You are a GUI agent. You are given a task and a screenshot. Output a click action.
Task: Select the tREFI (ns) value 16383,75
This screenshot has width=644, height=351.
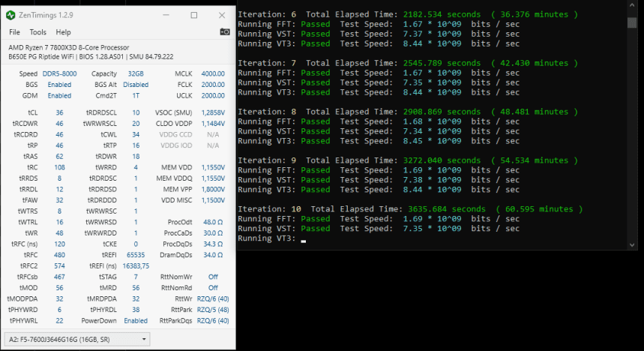click(136, 266)
